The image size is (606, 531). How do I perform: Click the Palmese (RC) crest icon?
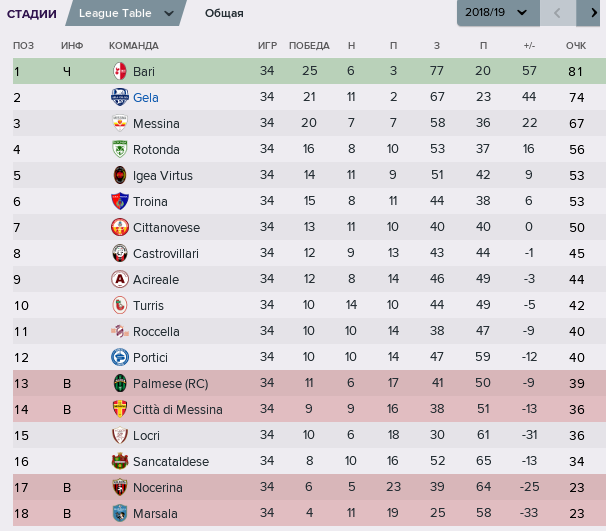click(x=120, y=384)
